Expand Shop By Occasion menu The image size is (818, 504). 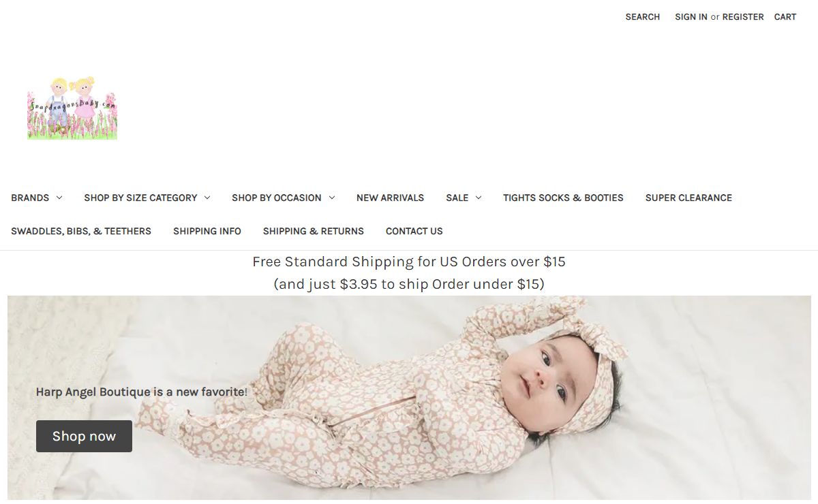(283, 198)
